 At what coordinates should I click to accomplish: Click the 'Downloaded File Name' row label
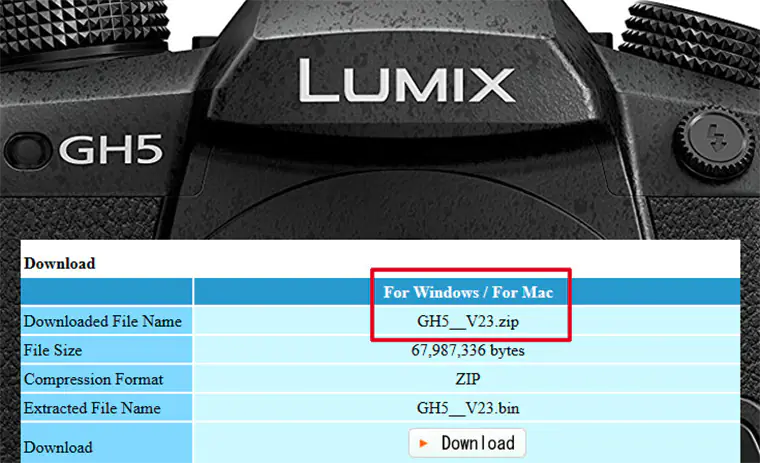[103, 321]
